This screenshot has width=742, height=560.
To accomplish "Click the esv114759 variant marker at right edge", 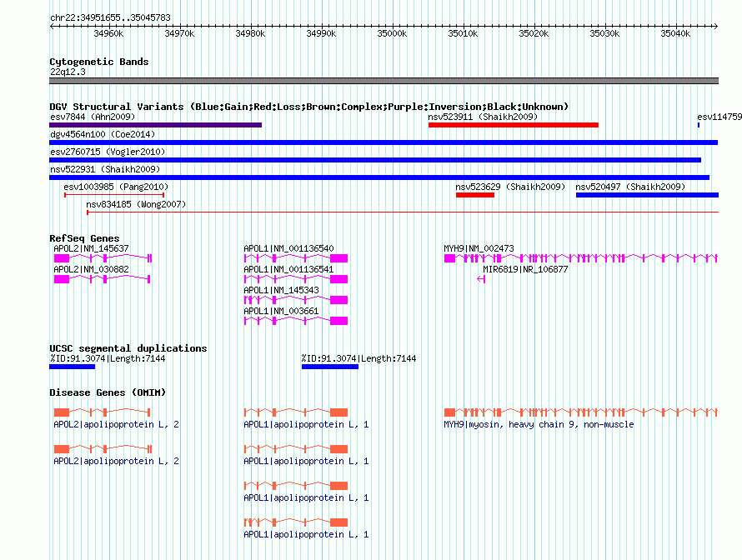I will tap(699, 125).
